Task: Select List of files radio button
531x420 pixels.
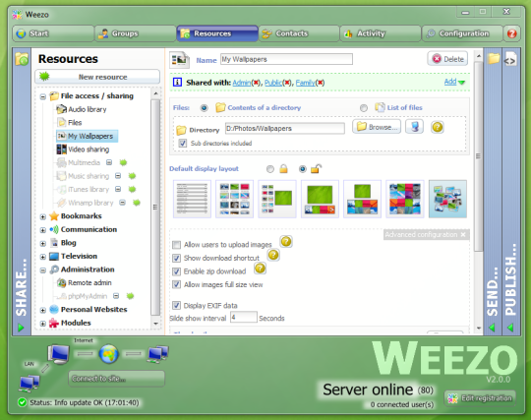Action: click(x=364, y=108)
